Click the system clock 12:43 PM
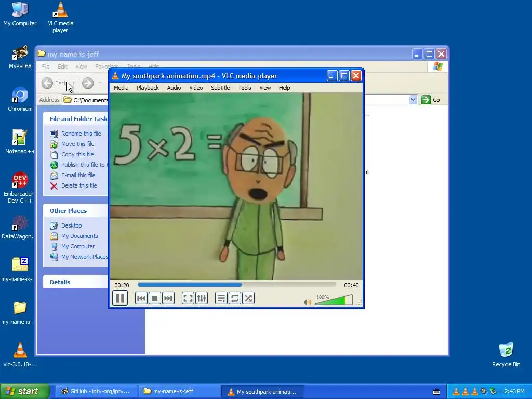Screen dimensions: 532x399 pos(513,392)
